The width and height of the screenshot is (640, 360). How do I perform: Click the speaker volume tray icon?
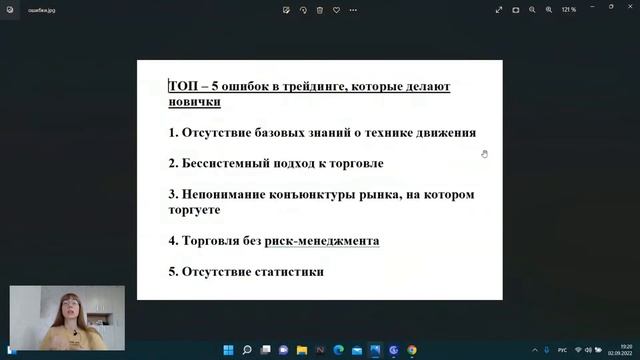[588, 350]
